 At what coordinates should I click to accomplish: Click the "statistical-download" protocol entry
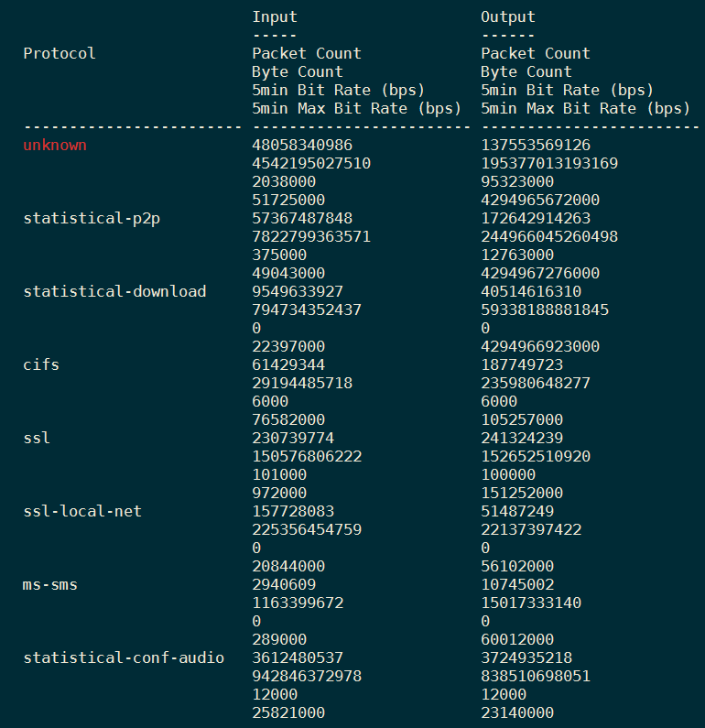(114, 291)
